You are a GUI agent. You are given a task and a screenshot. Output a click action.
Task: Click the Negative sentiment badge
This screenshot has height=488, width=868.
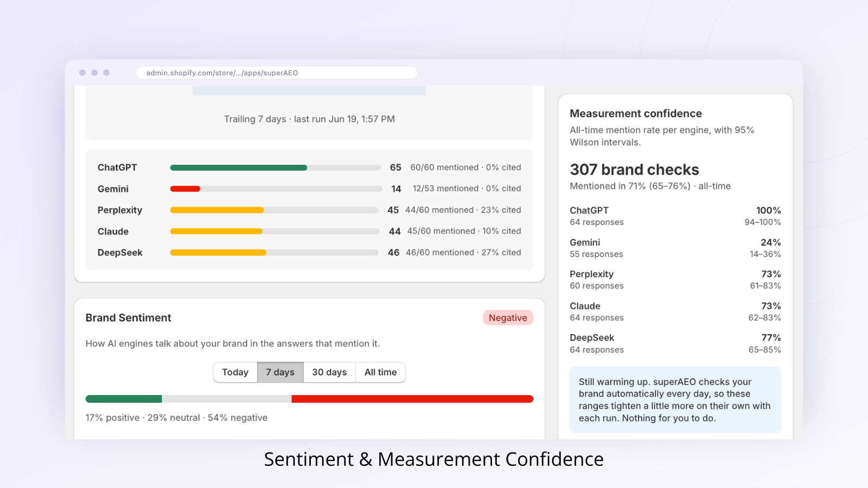(508, 318)
